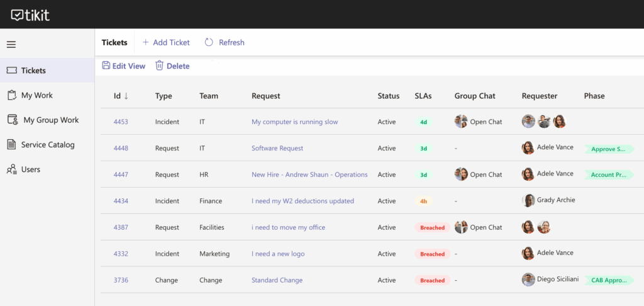This screenshot has height=306, width=644.
Task: Click Edit View save icon
Action: point(106,65)
